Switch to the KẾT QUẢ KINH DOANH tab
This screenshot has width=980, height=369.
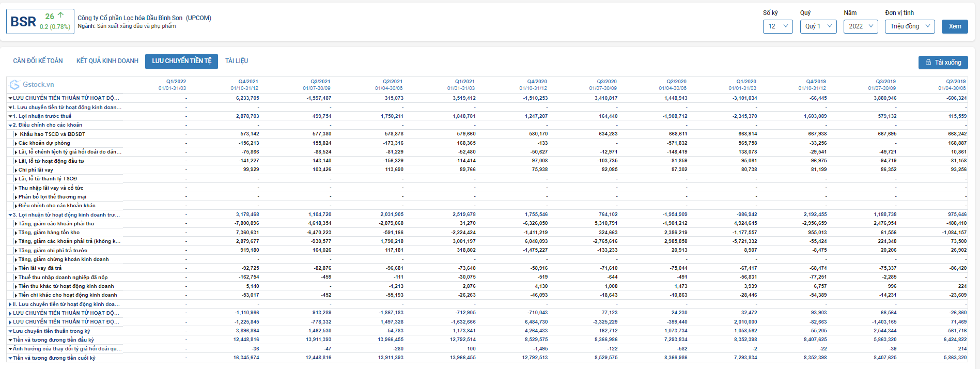click(107, 61)
